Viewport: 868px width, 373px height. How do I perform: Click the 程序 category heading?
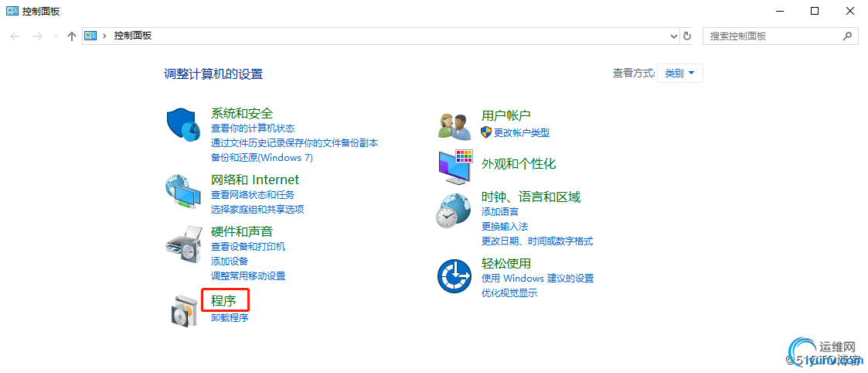(x=223, y=301)
